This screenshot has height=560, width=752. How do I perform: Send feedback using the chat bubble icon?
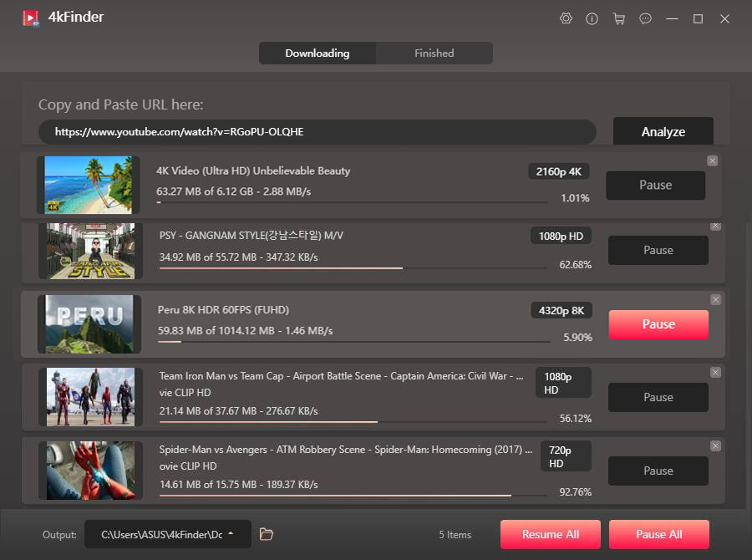[x=645, y=18]
